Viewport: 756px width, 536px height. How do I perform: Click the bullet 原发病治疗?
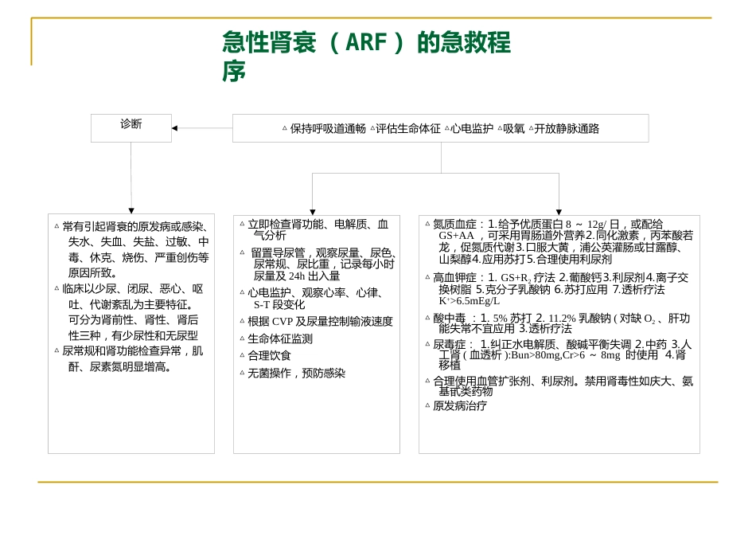coord(459,405)
